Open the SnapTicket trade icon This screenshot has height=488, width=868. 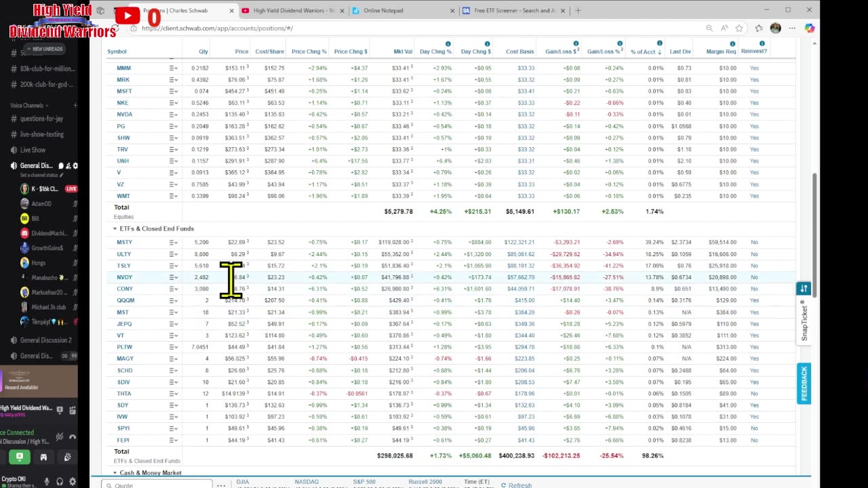pyautogui.click(x=804, y=289)
